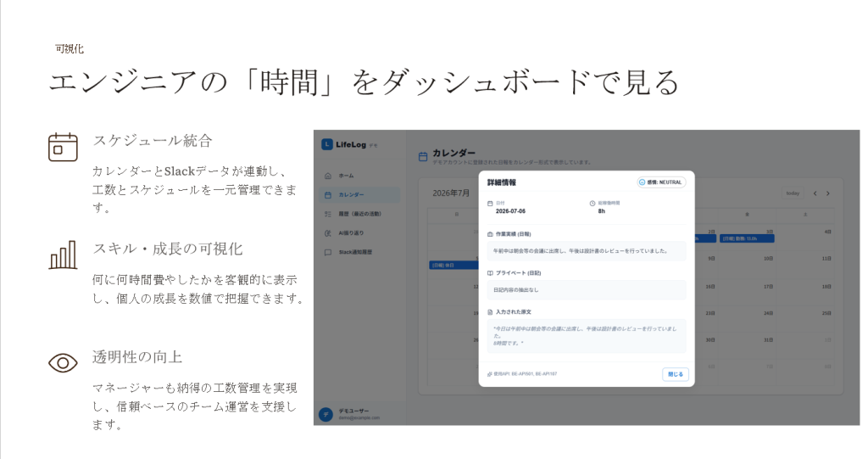Image resolution: width=868 pixels, height=459 pixels.
Task: Select カレンダー in the sidebar
Action: (359, 194)
